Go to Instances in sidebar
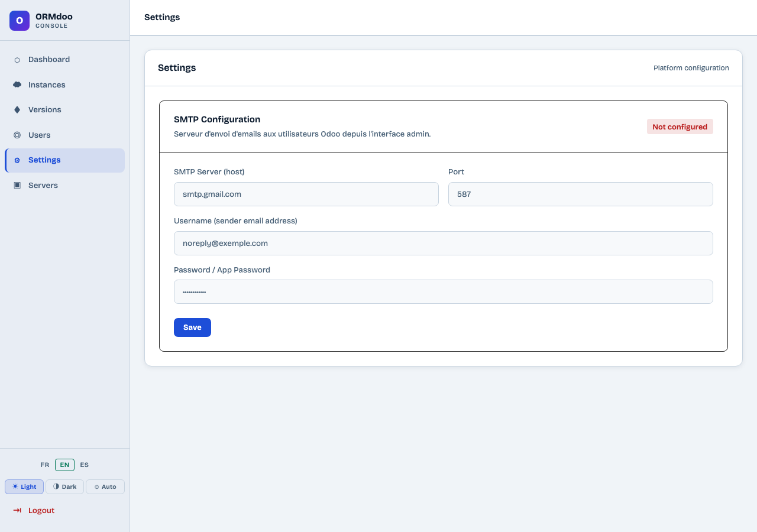Screen dimensions: 757x532 pos(65,85)
